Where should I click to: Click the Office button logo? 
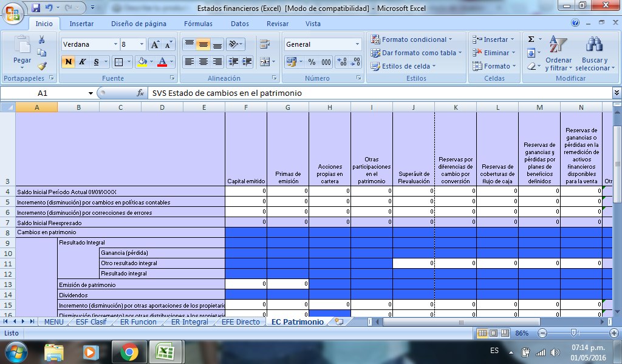pos(13,13)
